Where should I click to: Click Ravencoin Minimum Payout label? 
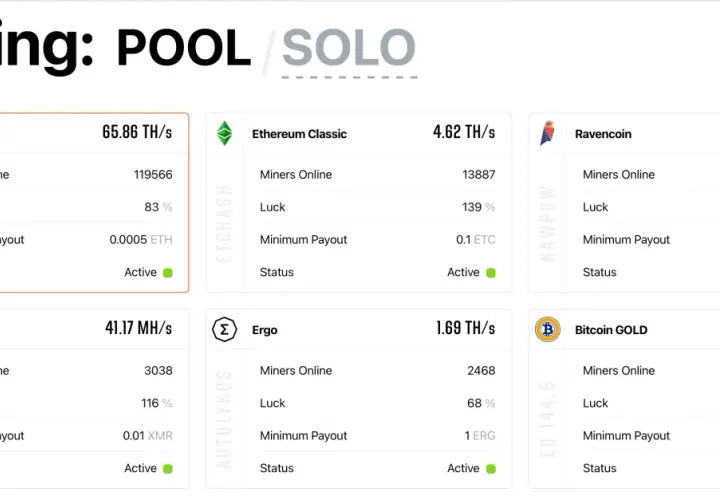626,240
